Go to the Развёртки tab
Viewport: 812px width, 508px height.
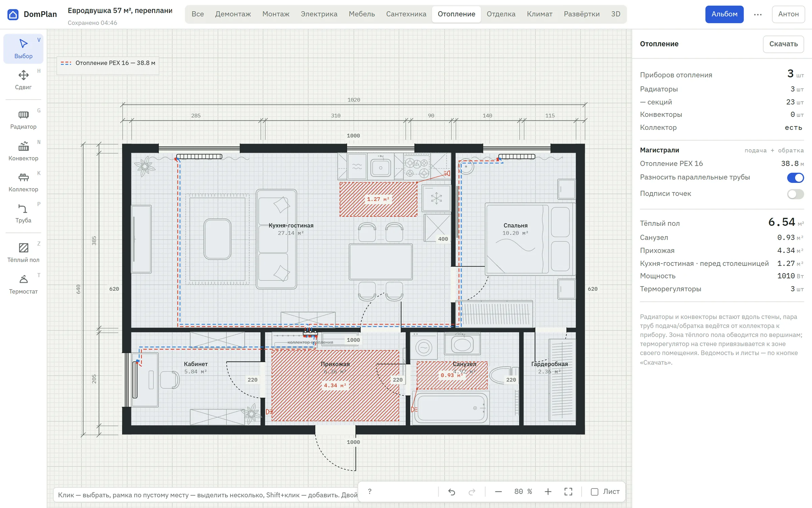click(582, 14)
